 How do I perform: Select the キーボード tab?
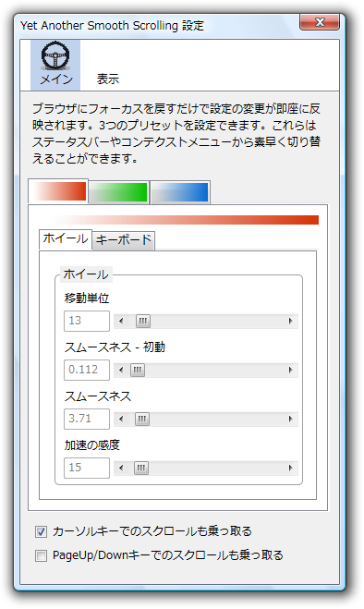(x=123, y=240)
